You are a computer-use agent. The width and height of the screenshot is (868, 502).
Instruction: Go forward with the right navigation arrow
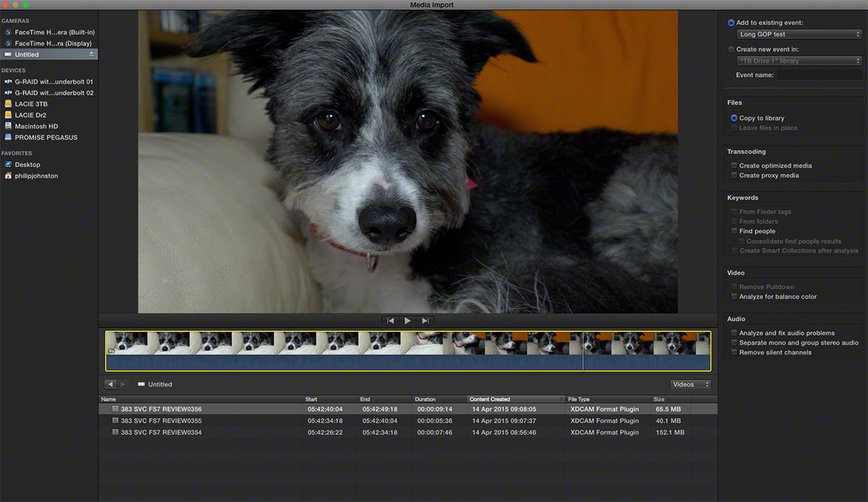(x=122, y=384)
